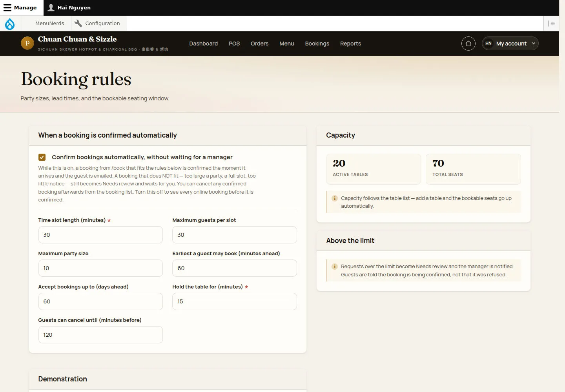This screenshot has width=565, height=392.
Task: Expand the My account dropdown
Action: point(510,44)
